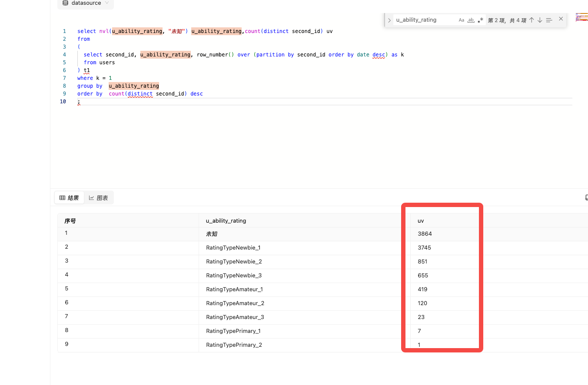Toggle match case in find widget
Screen dimensions: 588x385
(462, 20)
